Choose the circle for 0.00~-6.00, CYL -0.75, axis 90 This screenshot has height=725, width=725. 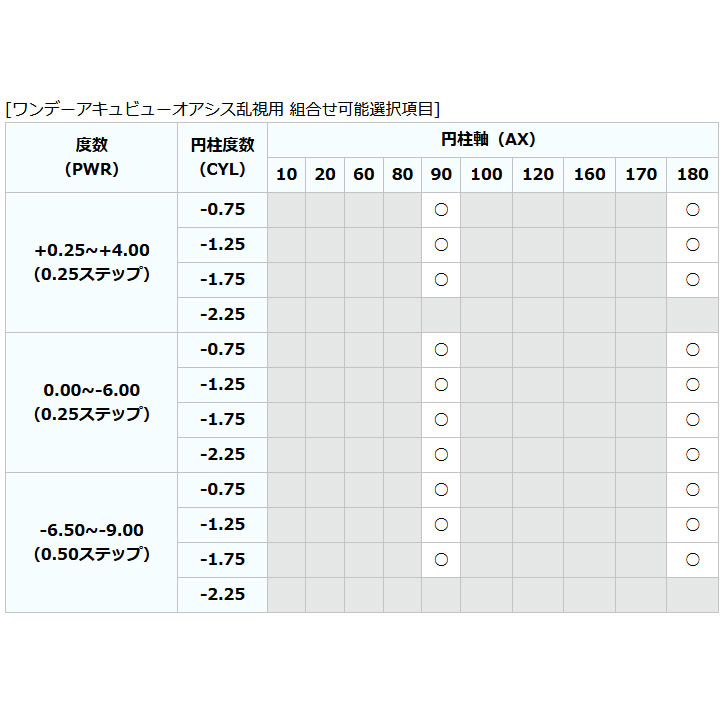441,350
